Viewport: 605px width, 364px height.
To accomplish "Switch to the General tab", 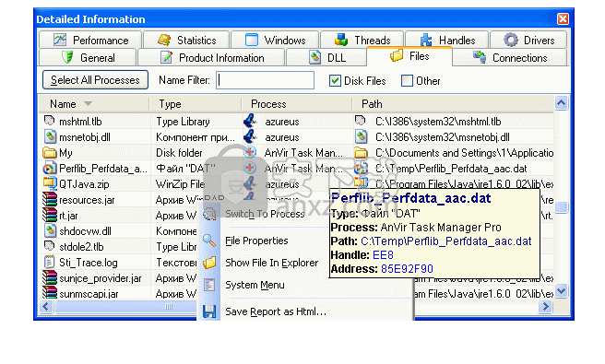I will click(x=88, y=57).
